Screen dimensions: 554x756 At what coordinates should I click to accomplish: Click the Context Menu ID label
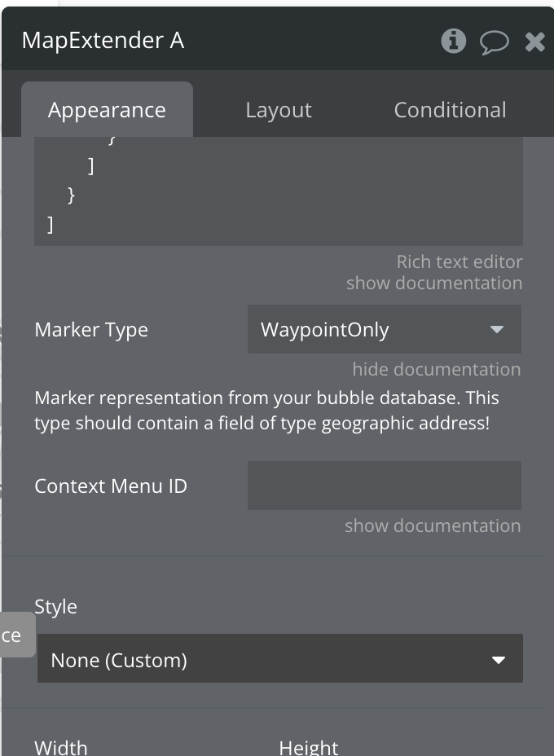111,486
